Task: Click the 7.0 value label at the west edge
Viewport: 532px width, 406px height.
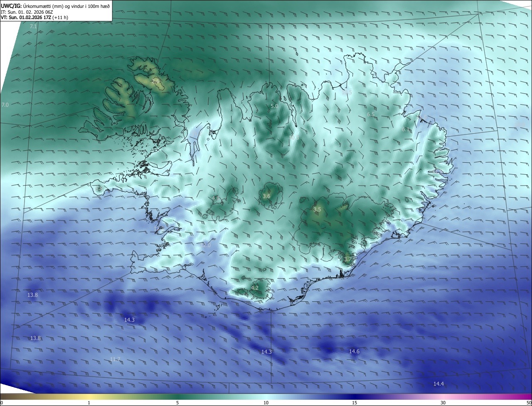Action: pos(5,105)
